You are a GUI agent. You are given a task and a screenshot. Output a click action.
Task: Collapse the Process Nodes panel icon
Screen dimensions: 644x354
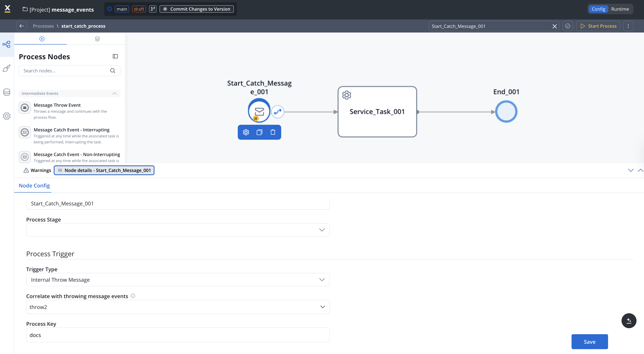(x=115, y=56)
